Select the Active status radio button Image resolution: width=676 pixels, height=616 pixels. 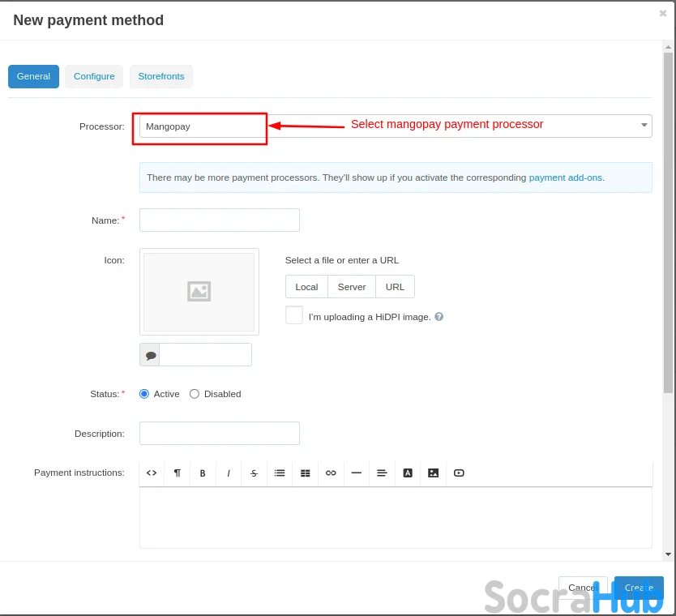point(144,394)
